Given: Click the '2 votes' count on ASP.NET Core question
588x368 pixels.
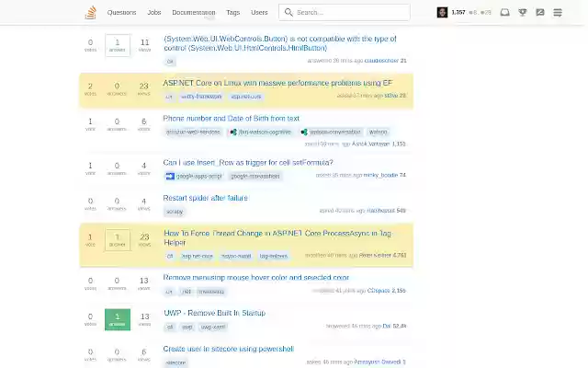Looking at the screenshot, I should pos(90,89).
